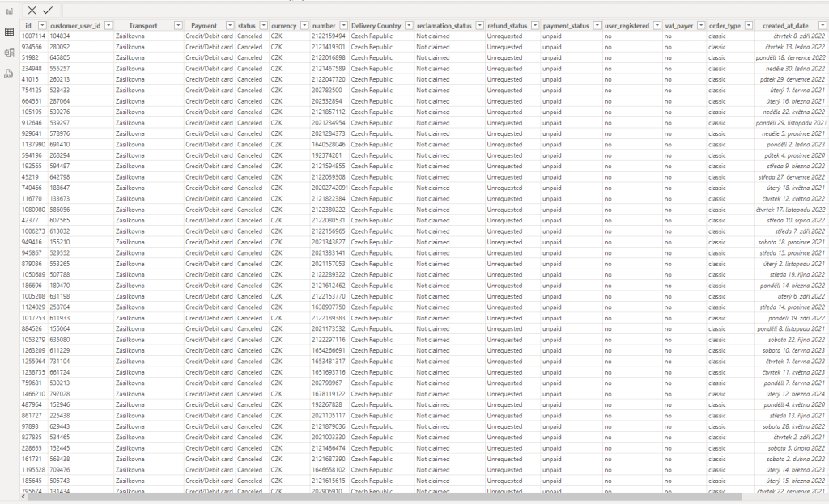Switch to Report view in sidebar
829x504 pixels.
pos(9,11)
